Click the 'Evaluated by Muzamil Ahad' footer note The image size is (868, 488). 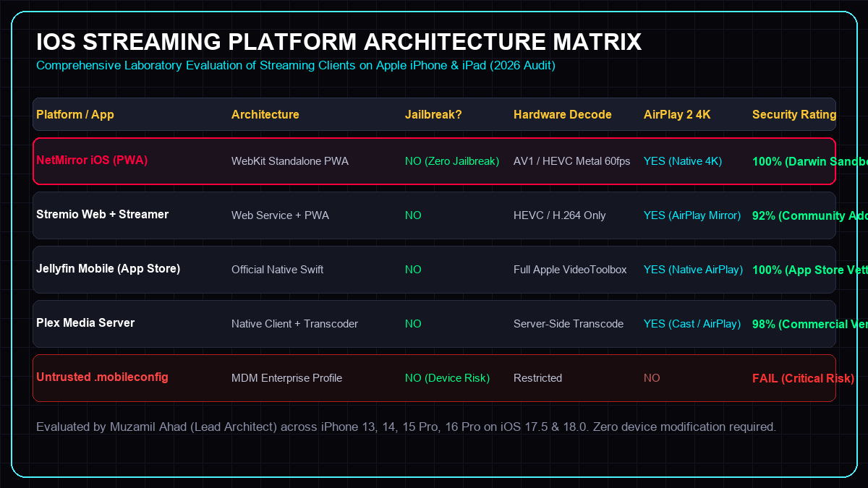click(x=407, y=427)
